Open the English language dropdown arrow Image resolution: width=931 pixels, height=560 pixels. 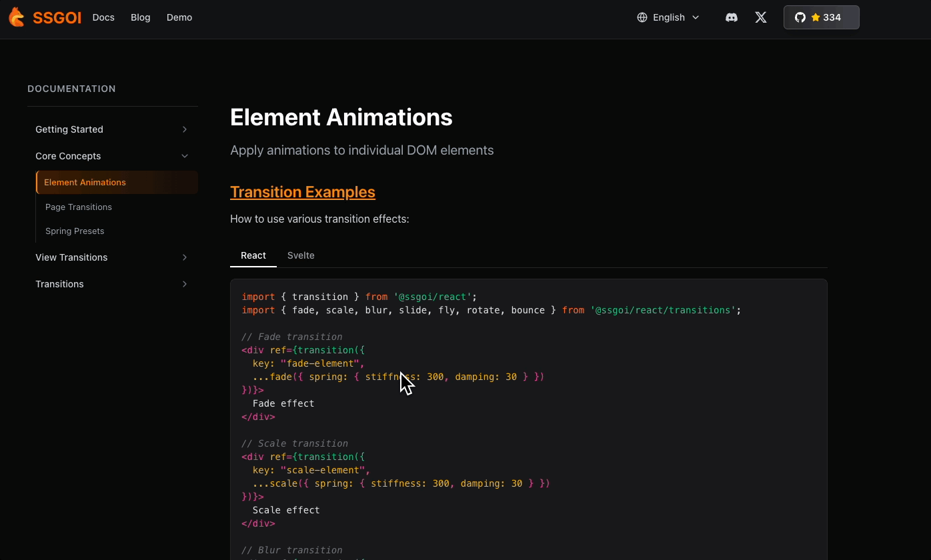pos(696,17)
